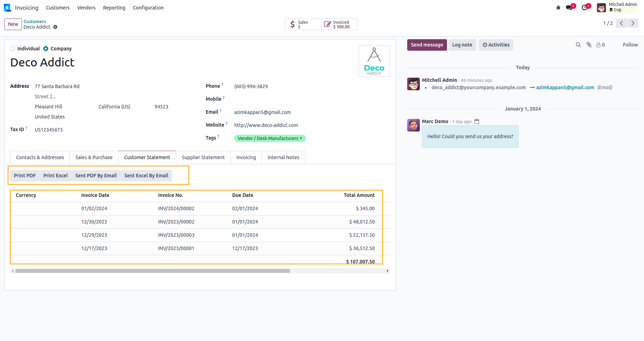Screen dimensions: 644x341
Task: Switch to Sales & Purchase tab
Action: click(94, 157)
